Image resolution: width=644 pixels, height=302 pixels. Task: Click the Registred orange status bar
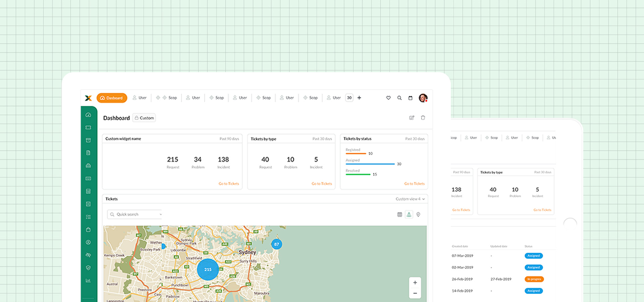pos(356,153)
